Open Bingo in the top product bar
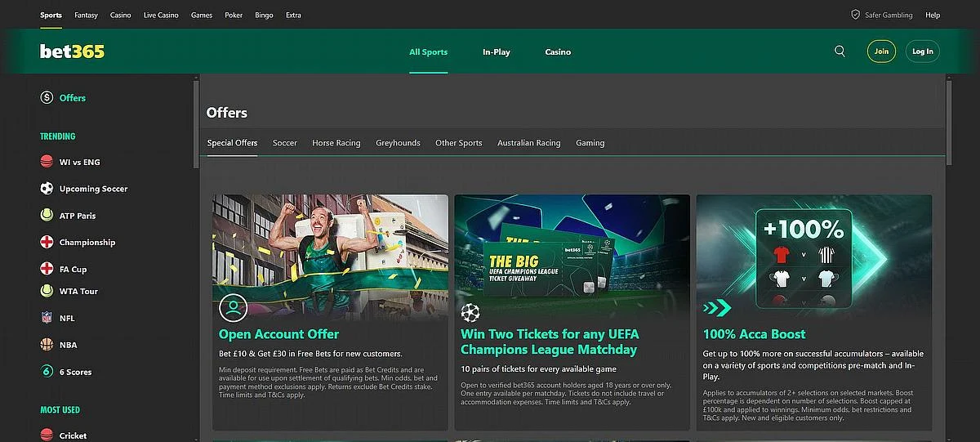The width and height of the screenshot is (980, 442). 264,15
